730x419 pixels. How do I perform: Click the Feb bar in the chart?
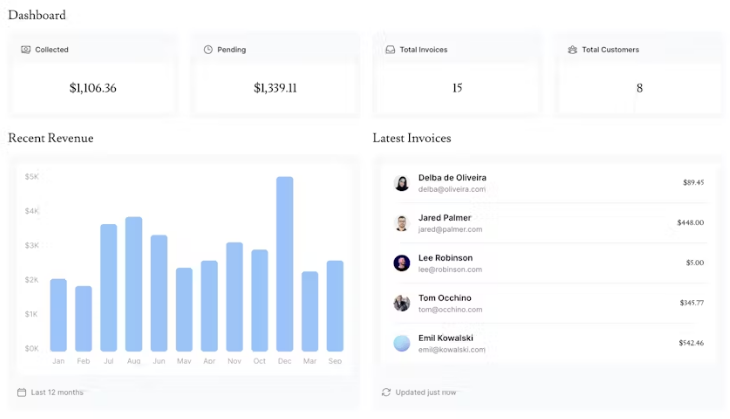click(83, 318)
